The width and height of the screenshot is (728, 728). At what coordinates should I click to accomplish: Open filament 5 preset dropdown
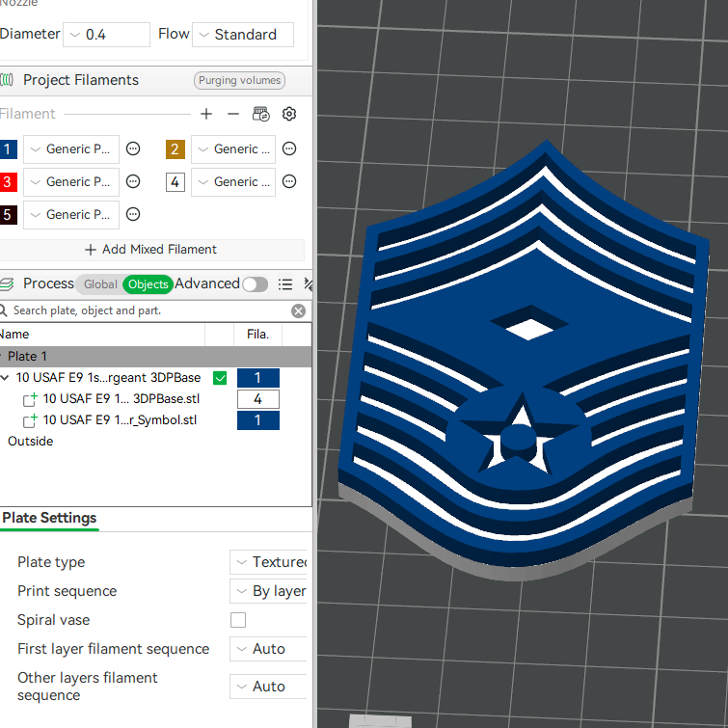click(x=71, y=214)
